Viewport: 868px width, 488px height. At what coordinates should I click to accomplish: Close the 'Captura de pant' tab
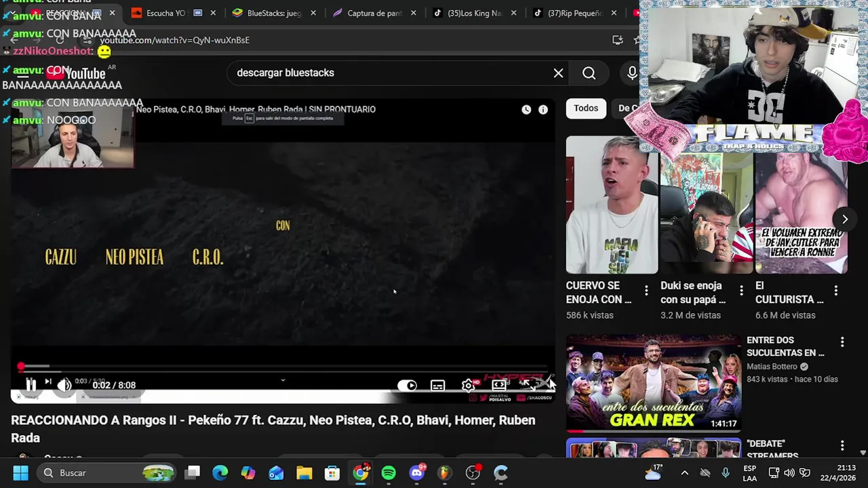click(x=413, y=13)
